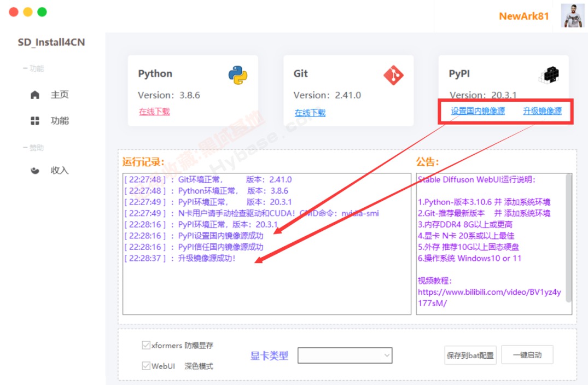Click the 公告 heading
Viewport: 588px width, 385px height.
[x=428, y=162]
